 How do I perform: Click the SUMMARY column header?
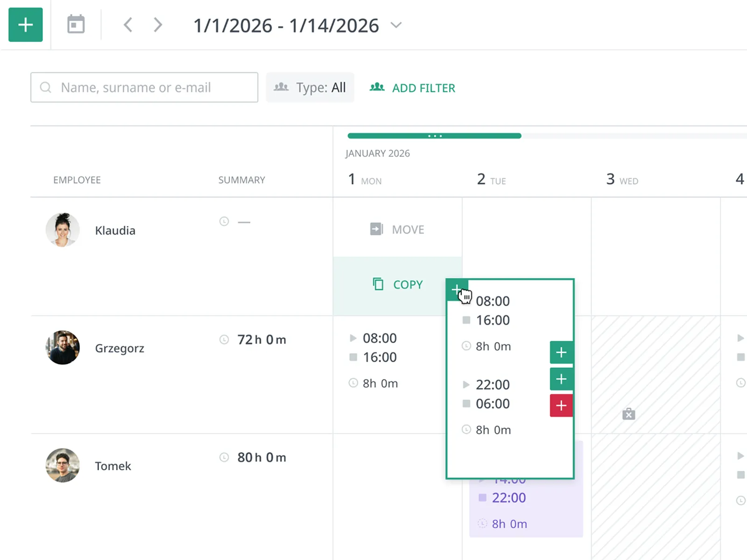click(242, 180)
